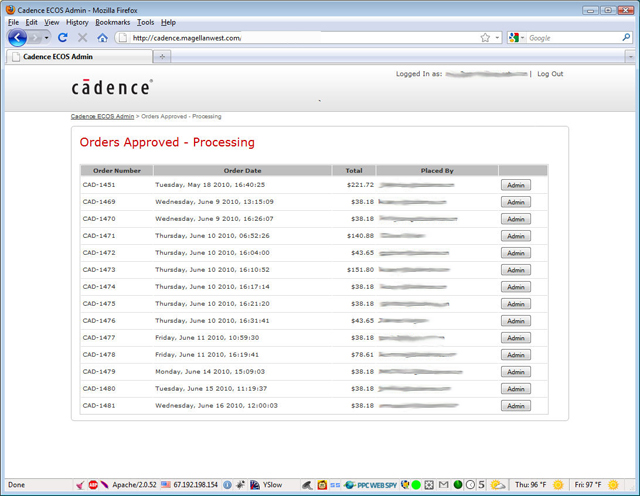Click the Stop loading X icon
Viewport: 640px width, 496px height.
(x=82, y=38)
